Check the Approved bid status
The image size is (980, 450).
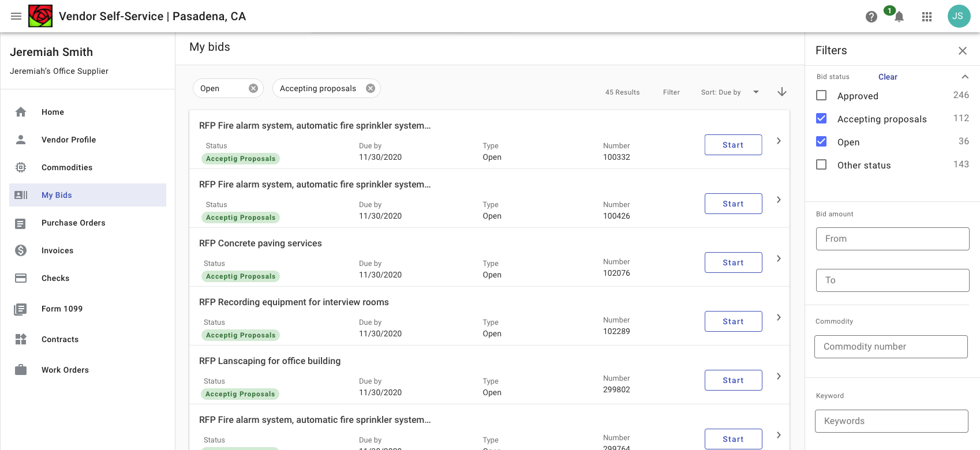(x=821, y=95)
